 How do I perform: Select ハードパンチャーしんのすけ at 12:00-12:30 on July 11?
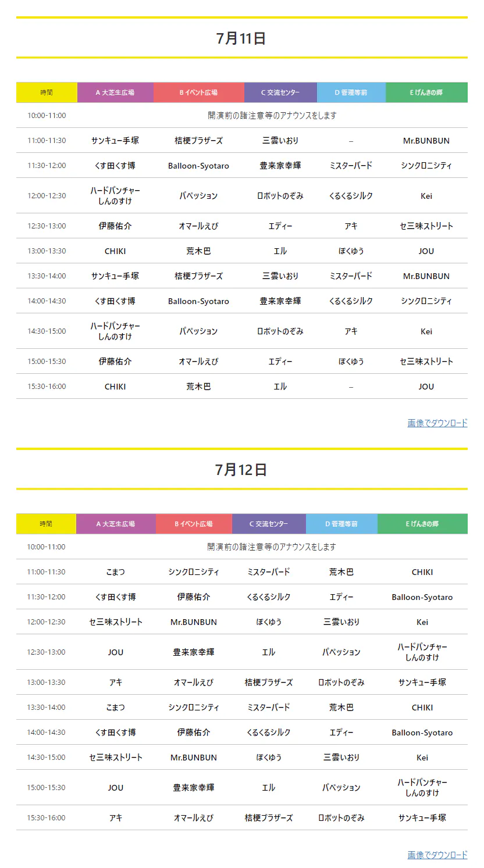[115, 196]
